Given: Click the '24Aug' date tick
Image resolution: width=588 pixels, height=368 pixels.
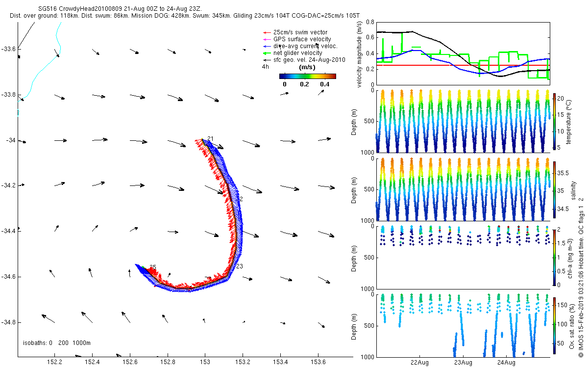Looking at the screenshot, I should 506,363.
